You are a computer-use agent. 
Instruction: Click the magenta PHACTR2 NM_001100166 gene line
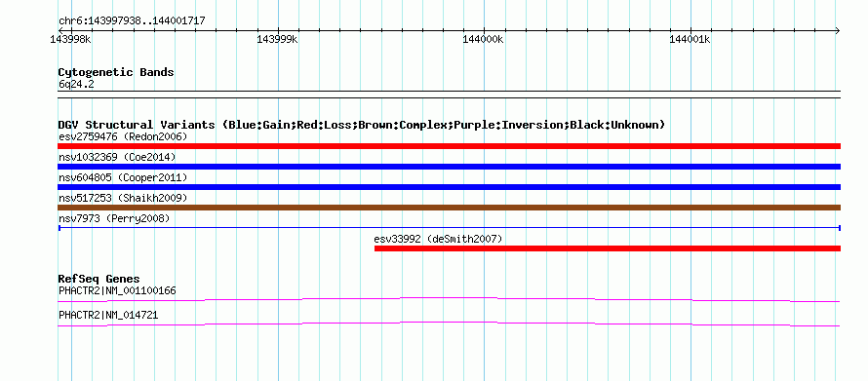(x=449, y=300)
